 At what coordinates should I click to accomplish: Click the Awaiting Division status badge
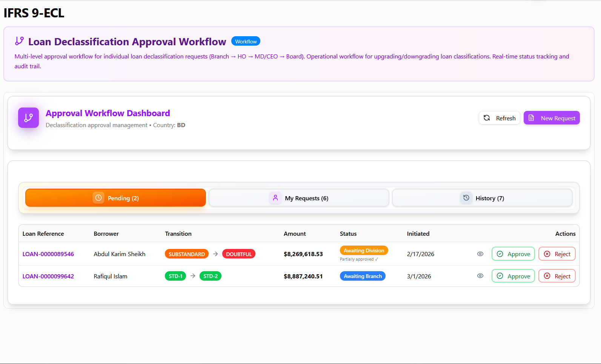coord(364,250)
